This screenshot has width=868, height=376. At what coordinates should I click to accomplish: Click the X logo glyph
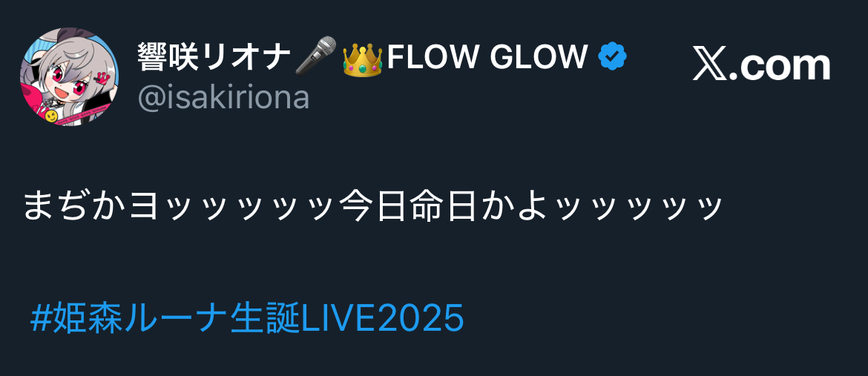coord(710,67)
